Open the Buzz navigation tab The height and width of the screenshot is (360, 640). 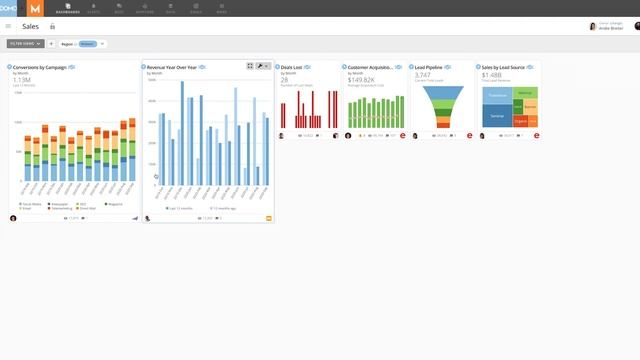click(119, 8)
